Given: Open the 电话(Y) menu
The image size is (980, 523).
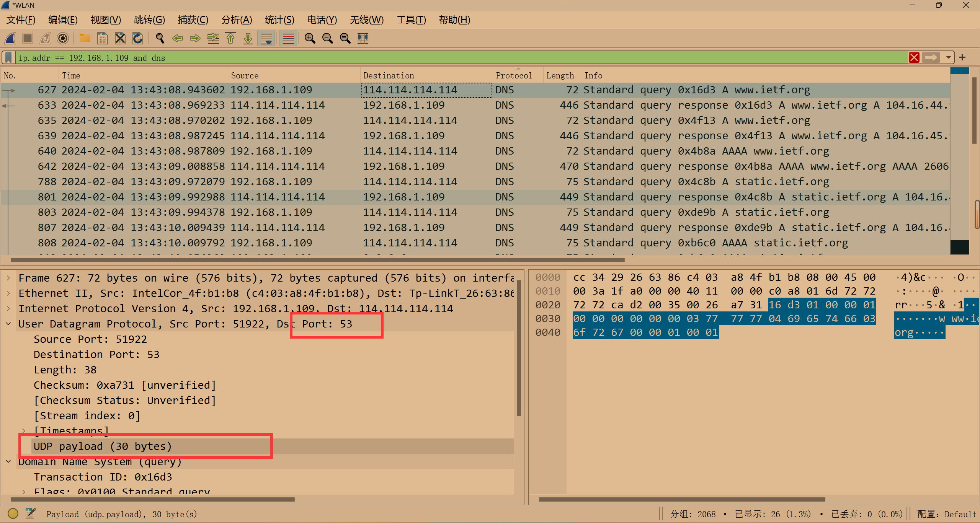Looking at the screenshot, I should [322, 20].
